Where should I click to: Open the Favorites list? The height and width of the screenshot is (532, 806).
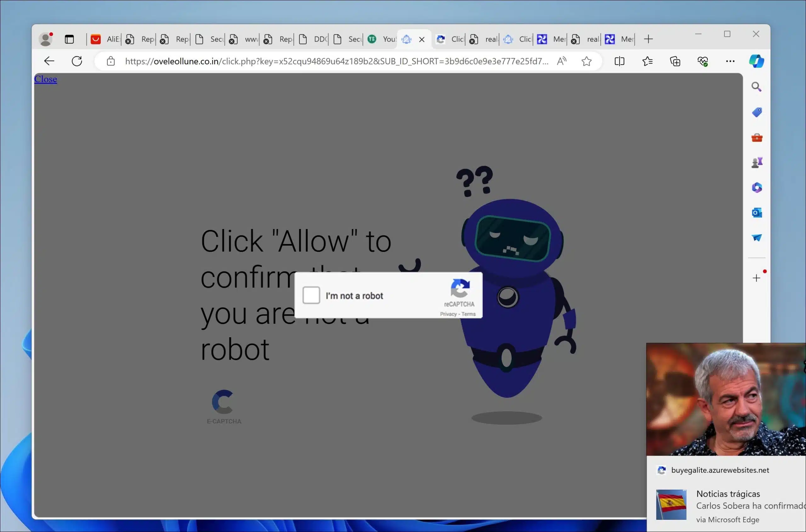pyautogui.click(x=647, y=61)
